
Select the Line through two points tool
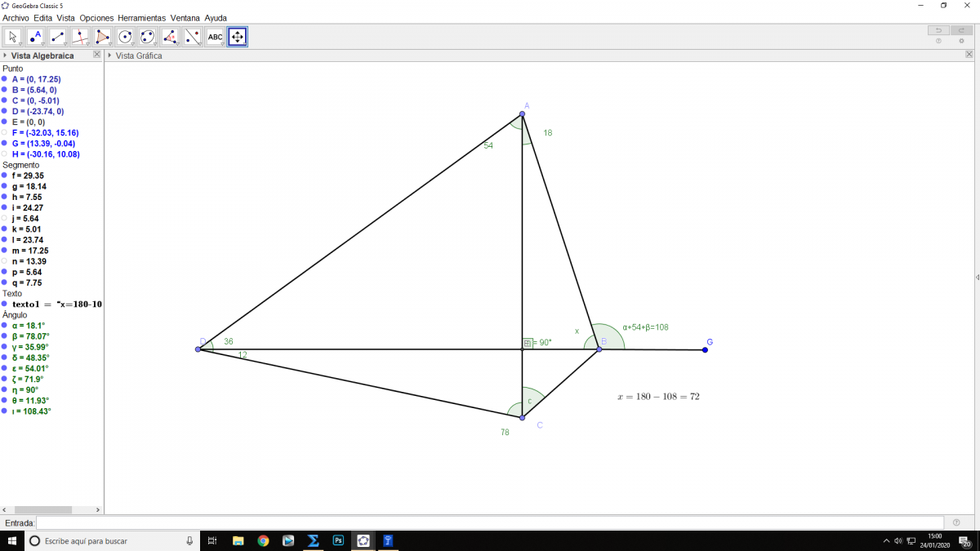click(x=57, y=37)
